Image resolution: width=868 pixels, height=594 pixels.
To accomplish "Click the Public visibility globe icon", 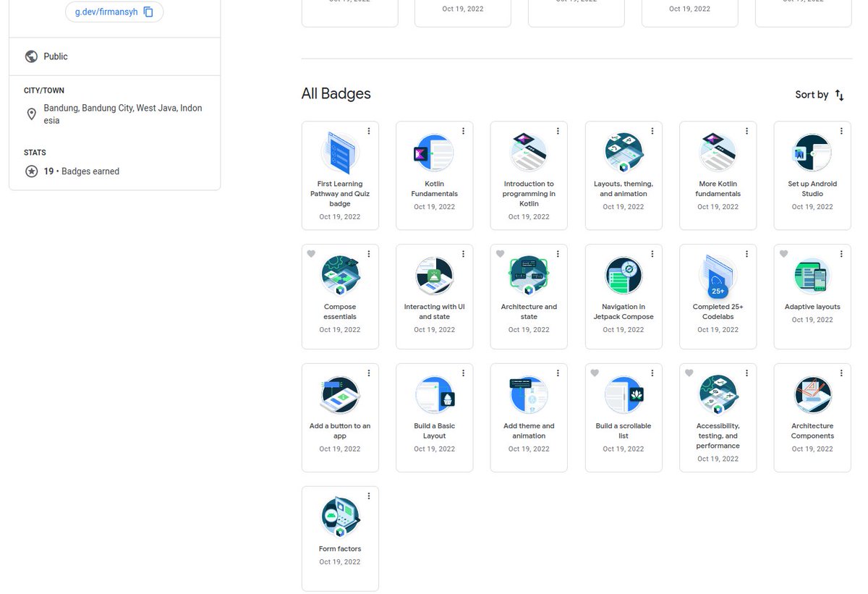I will click(31, 56).
